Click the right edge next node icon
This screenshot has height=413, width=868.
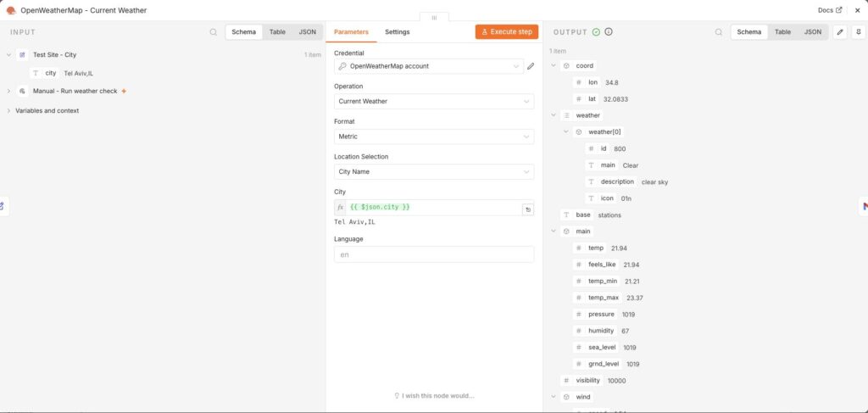(864, 206)
